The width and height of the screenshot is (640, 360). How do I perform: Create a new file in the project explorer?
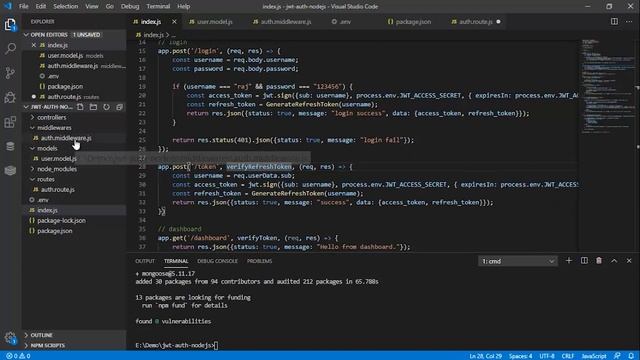tap(80, 107)
